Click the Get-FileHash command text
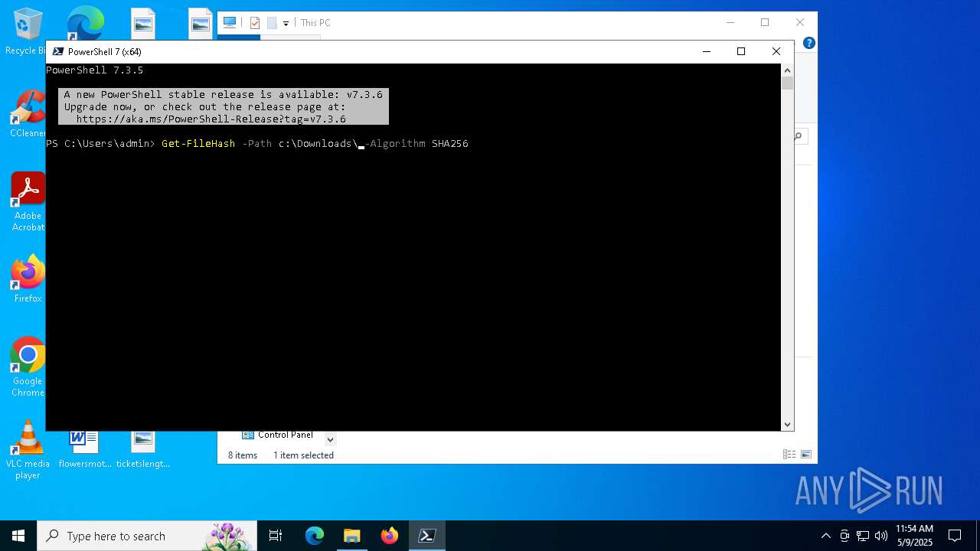The image size is (980, 551). pyautogui.click(x=198, y=144)
